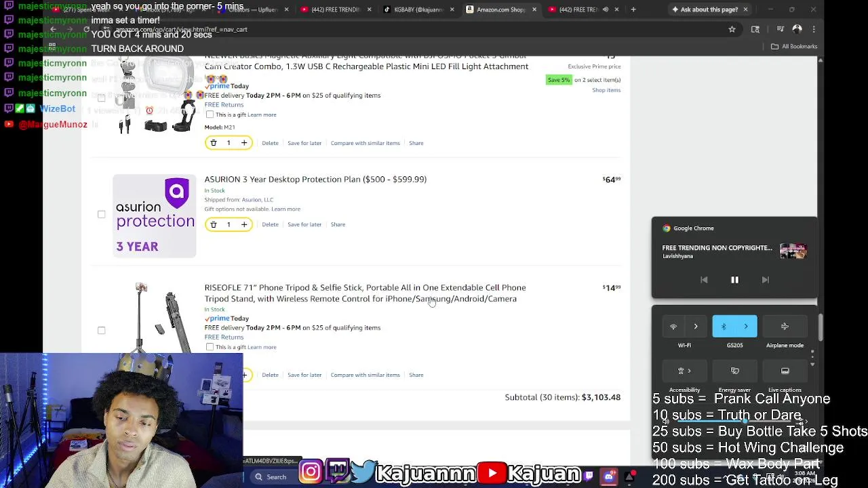Open the Chrome three-dot menu
Viewport: 868px width, 488px height.
click(814, 29)
